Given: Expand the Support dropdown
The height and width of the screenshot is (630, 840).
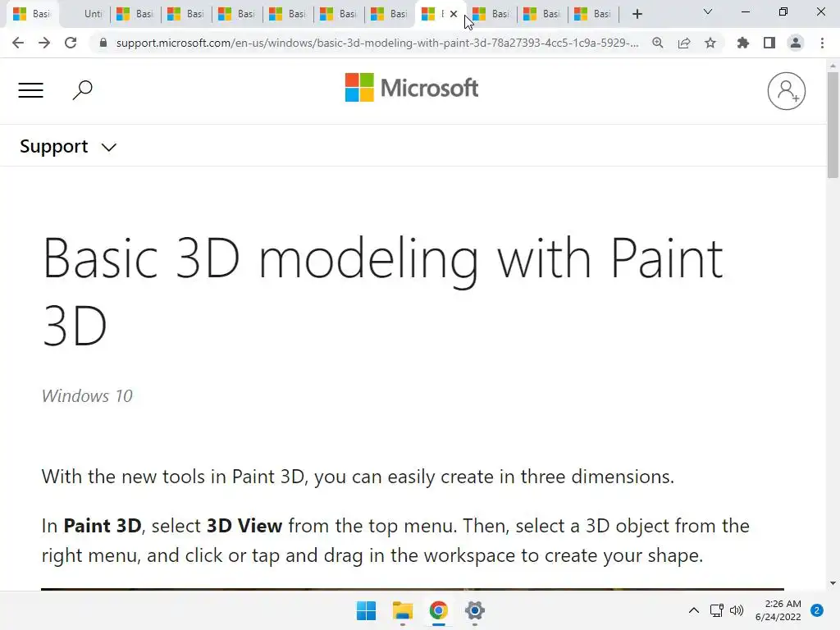Looking at the screenshot, I should (x=68, y=146).
